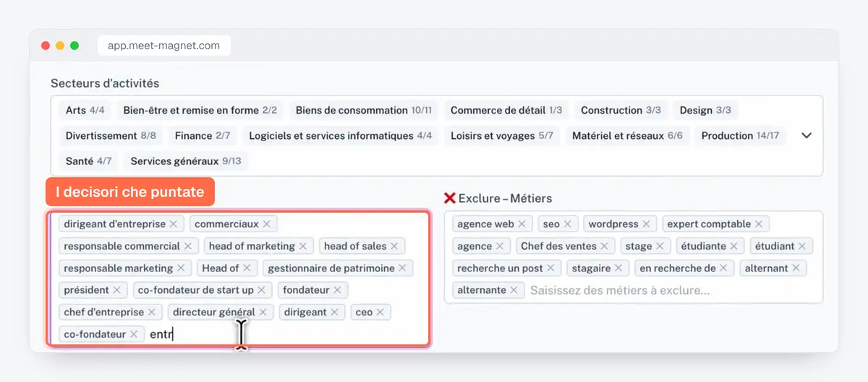Viewport: 868px width, 382px height.
Task: Click the 'Saisissez des métiers à exclure' input
Action: pos(620,290)
